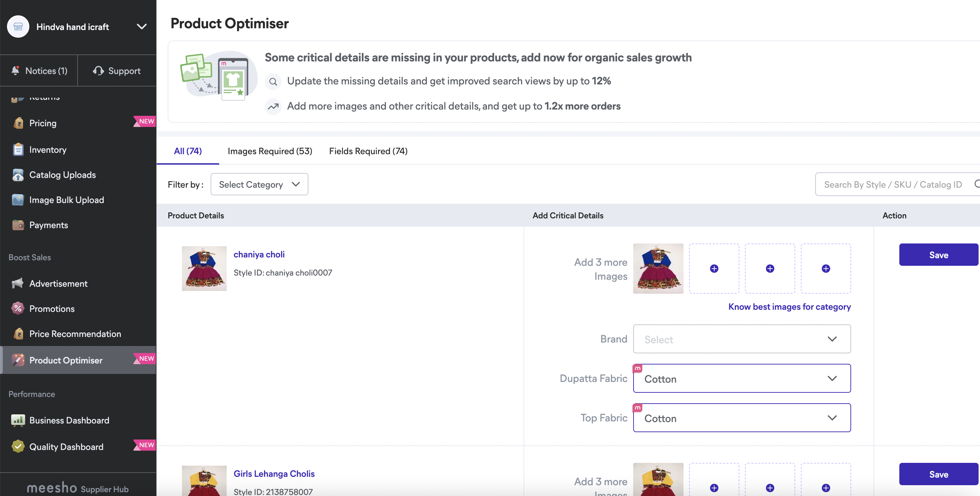Select Advertisement under Boost Sales
980x496 pixels.
pos(58,283)
